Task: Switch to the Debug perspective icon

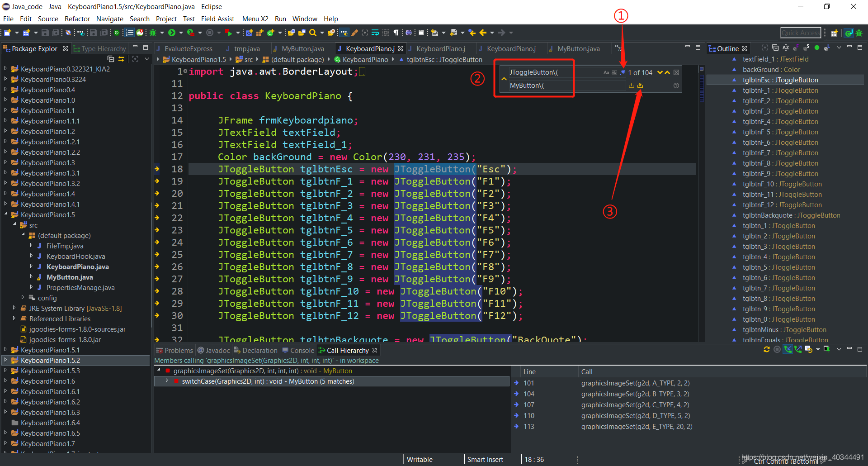Action: pos(859,33)
